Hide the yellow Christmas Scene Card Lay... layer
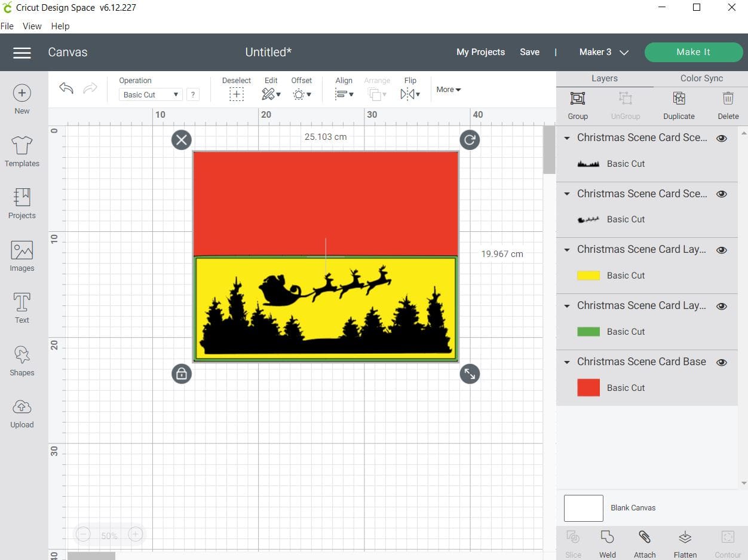748x560 pixels. (722, 250)
